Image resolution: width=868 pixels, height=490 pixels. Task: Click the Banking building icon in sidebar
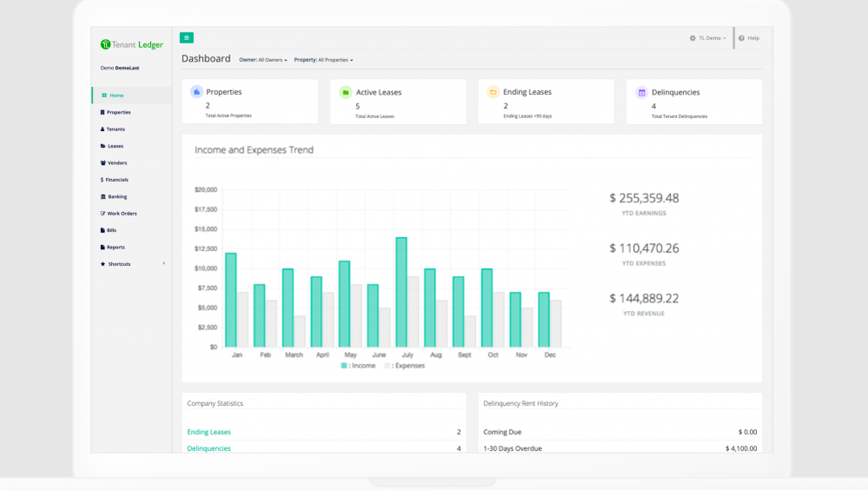103,197
